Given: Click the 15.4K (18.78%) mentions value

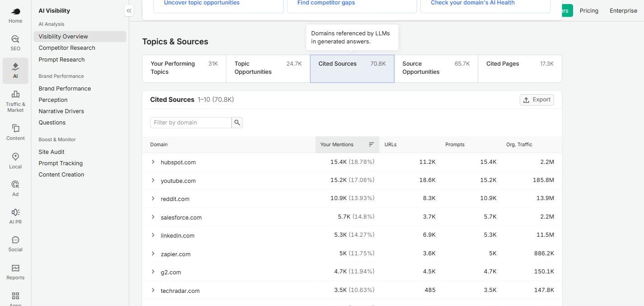Looking at the screenshot, I should [x=352, y=162].
